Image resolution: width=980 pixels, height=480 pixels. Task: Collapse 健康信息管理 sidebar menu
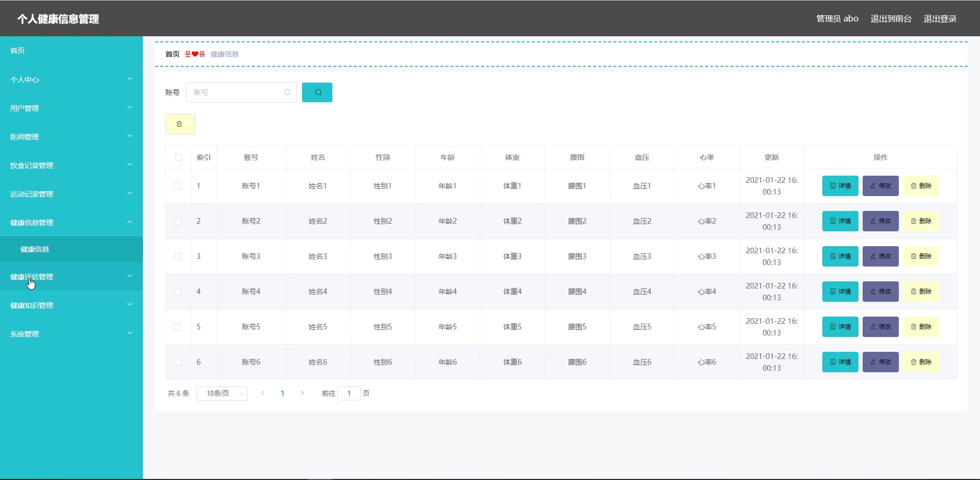(71, 222)
